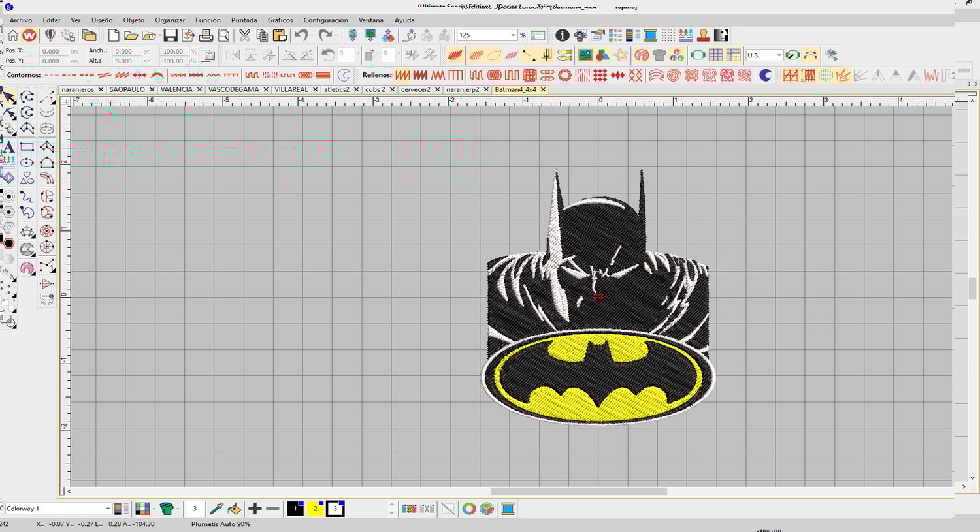Viewport: 980px width, 532px height.
Task: Create a new blank design
Action: click(114, 35)
